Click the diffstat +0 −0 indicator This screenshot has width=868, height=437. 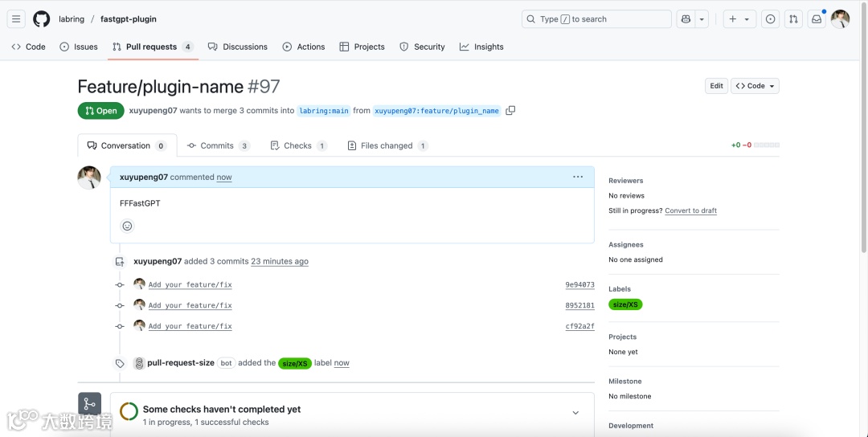coord(755,145)
